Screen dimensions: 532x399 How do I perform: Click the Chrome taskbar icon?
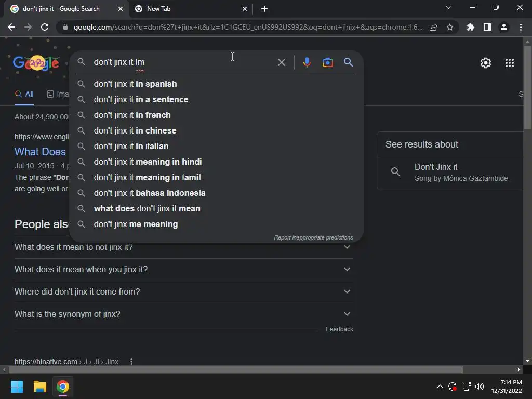63,387
